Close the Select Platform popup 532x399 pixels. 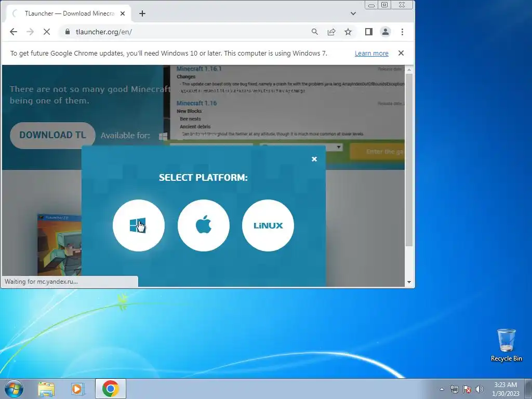click(x=314, y=159)
